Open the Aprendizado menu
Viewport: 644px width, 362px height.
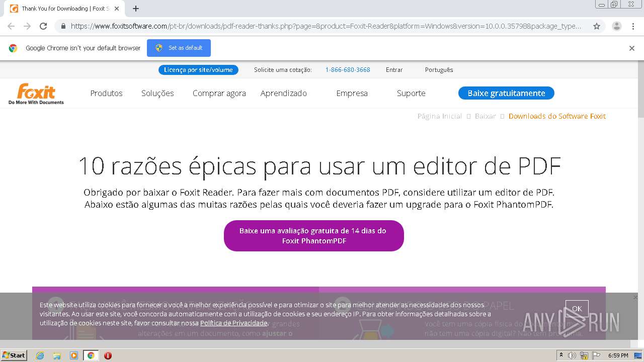[283, 93]
